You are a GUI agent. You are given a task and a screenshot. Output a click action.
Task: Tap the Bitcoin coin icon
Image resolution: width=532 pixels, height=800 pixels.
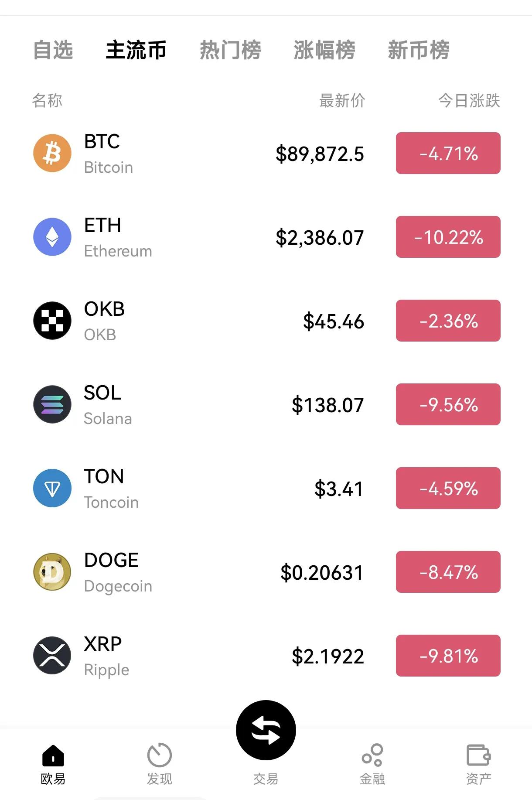pyautogui.click(x=52, y=153)
